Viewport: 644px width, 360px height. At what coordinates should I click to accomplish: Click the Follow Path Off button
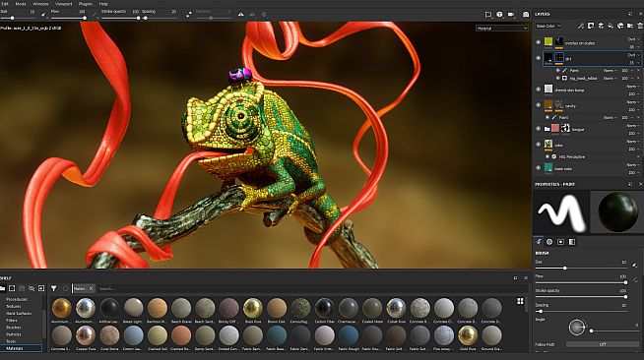click(603, 344)
